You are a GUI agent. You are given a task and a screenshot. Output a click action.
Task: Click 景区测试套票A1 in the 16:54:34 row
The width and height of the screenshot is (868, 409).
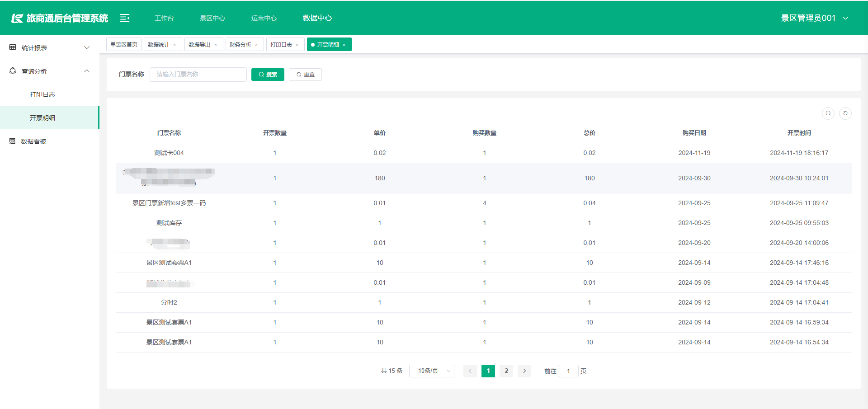click(x=169, y=342)
